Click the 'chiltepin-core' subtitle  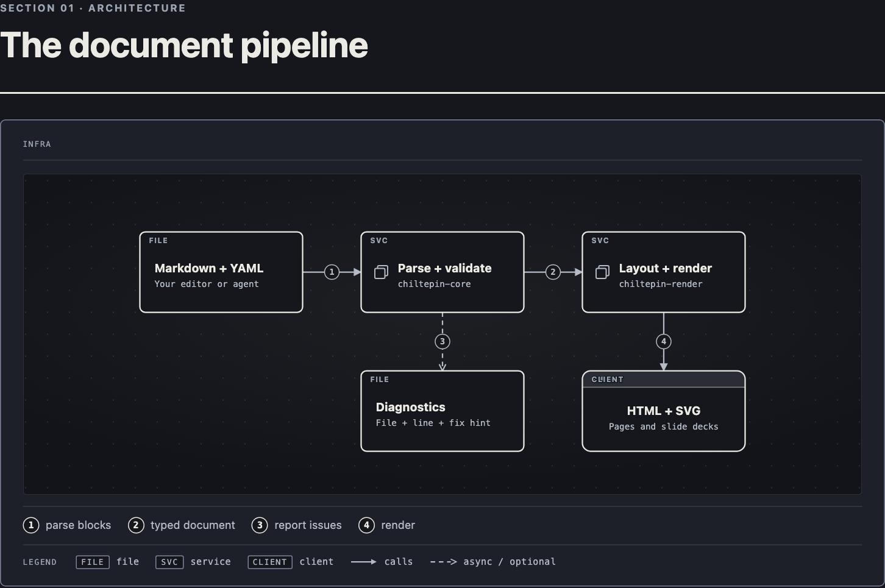(434, 284)
